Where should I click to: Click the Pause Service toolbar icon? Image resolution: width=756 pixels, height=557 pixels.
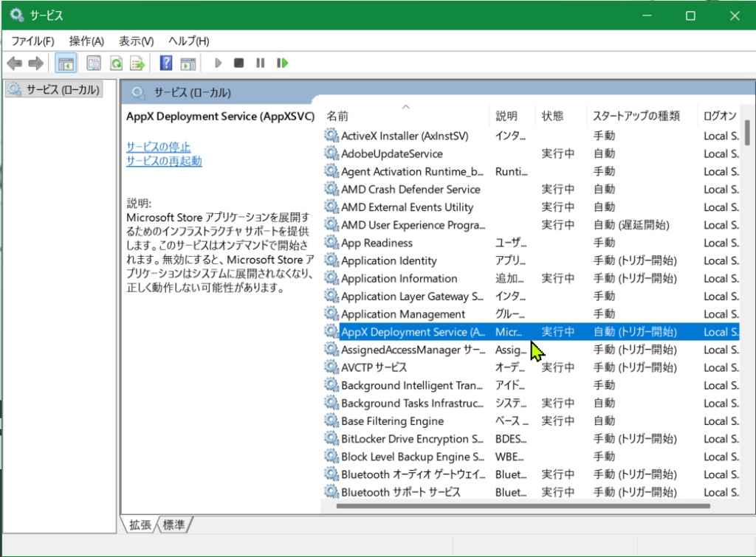[x=260, y=63]
